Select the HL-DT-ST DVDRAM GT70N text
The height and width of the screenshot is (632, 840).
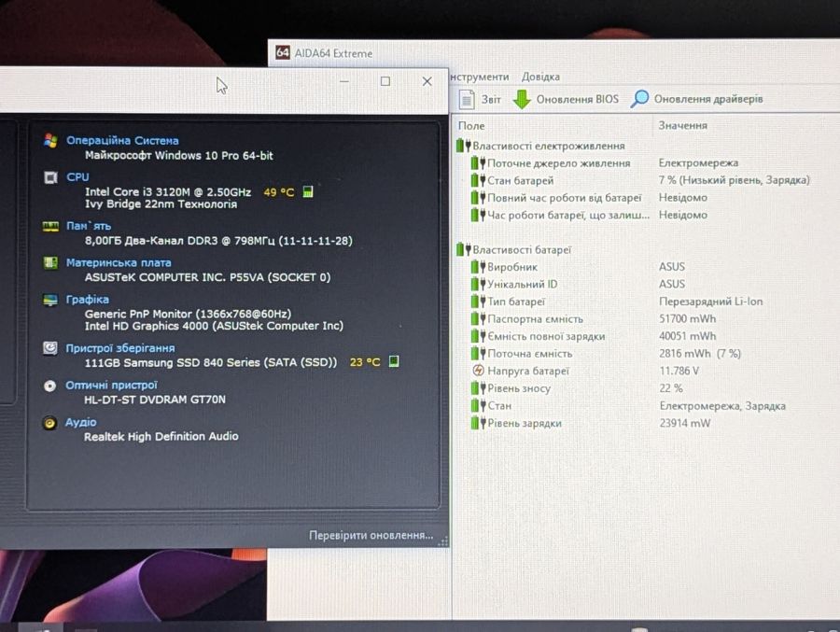click(155, 400)
